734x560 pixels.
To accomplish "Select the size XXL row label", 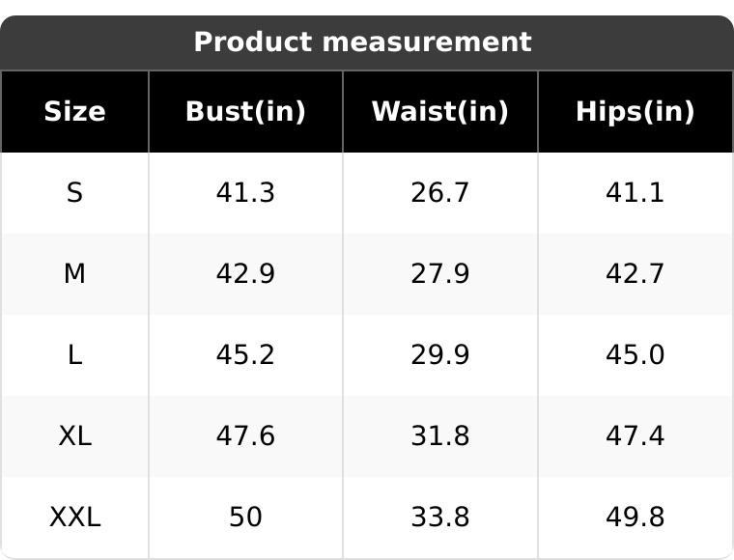I will coord(74,518).
